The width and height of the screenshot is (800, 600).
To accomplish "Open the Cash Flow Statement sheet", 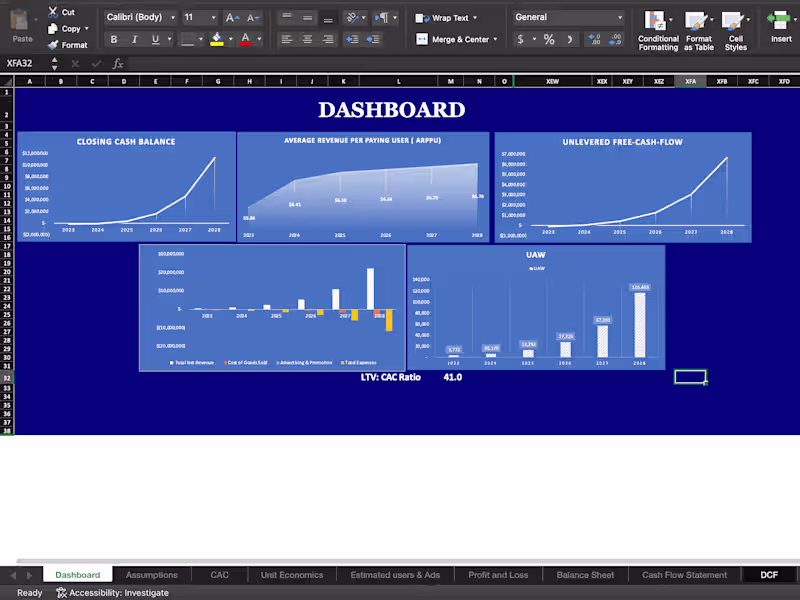I will click(684, 575).
